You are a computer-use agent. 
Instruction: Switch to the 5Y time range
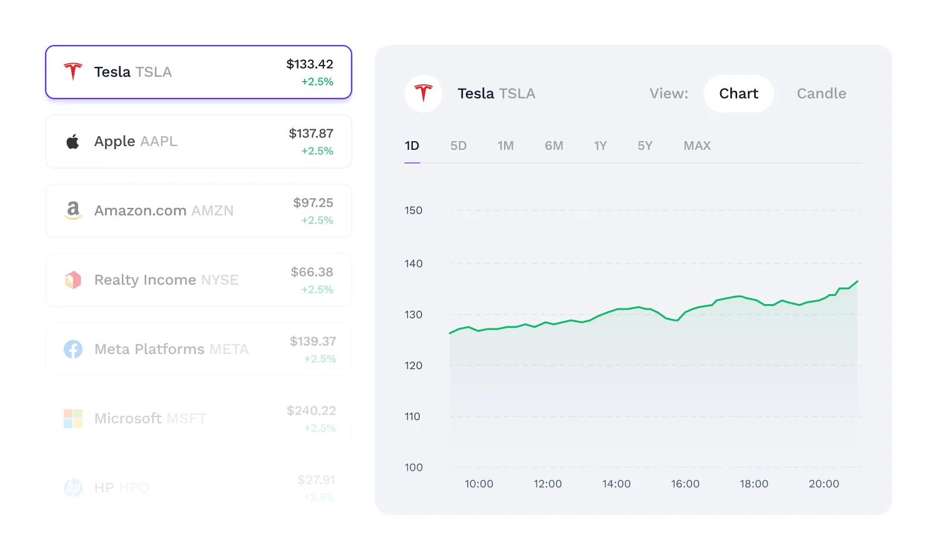[x=645, y=146]
